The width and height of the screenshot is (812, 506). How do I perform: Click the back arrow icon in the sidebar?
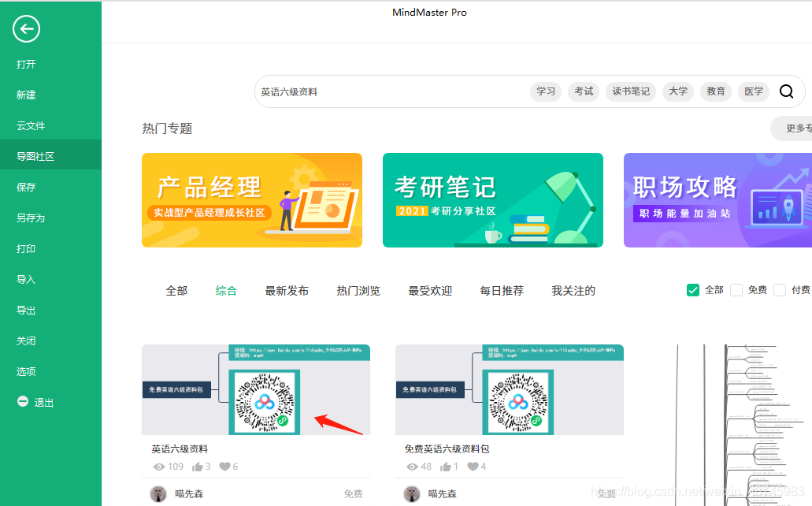(27, 29)
